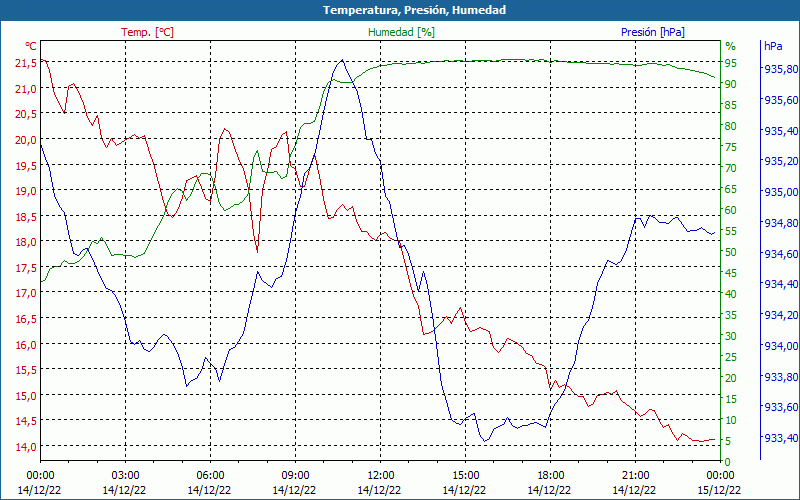Click '935,60' on the pressure axis
The height and width of the screenshot is (500, 800).
point(781,100)
